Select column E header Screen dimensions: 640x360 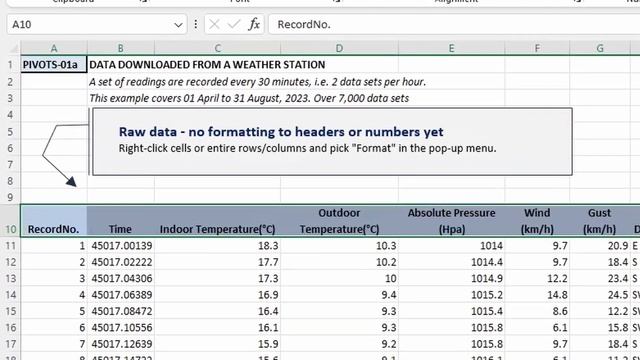[x=451, y=48]
